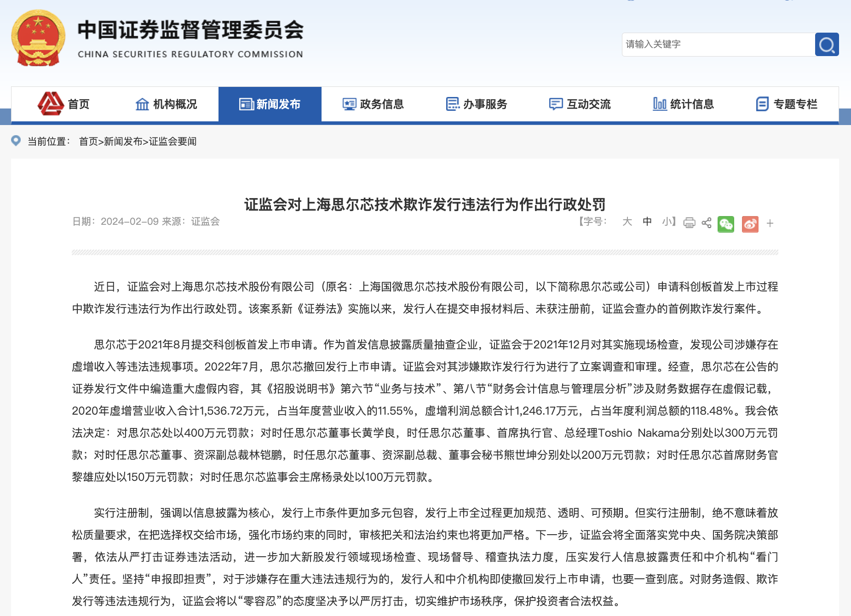Click the CSRC national emblem logo
The height and width of the screenshot is (616, 851).
38,38
